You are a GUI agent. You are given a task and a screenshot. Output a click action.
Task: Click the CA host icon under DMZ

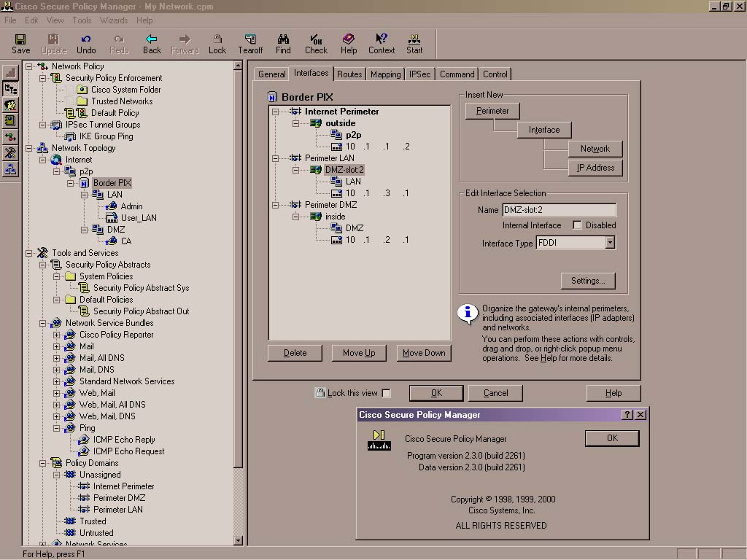click(112, 241)
